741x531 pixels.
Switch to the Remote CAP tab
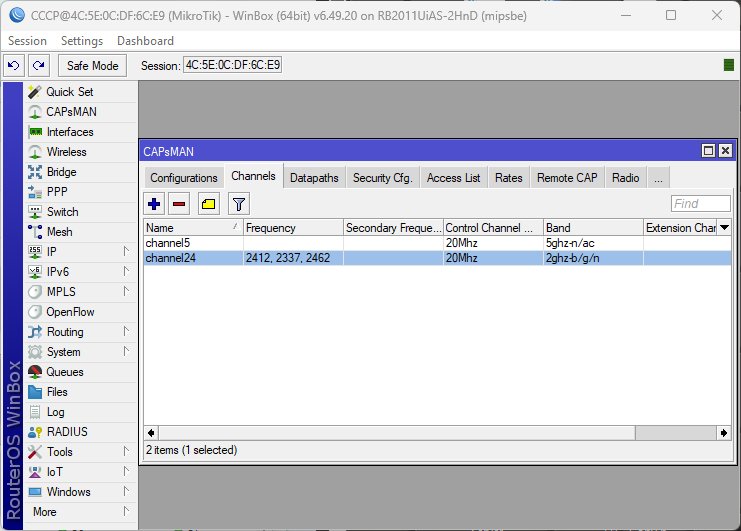tap(567, 178)
